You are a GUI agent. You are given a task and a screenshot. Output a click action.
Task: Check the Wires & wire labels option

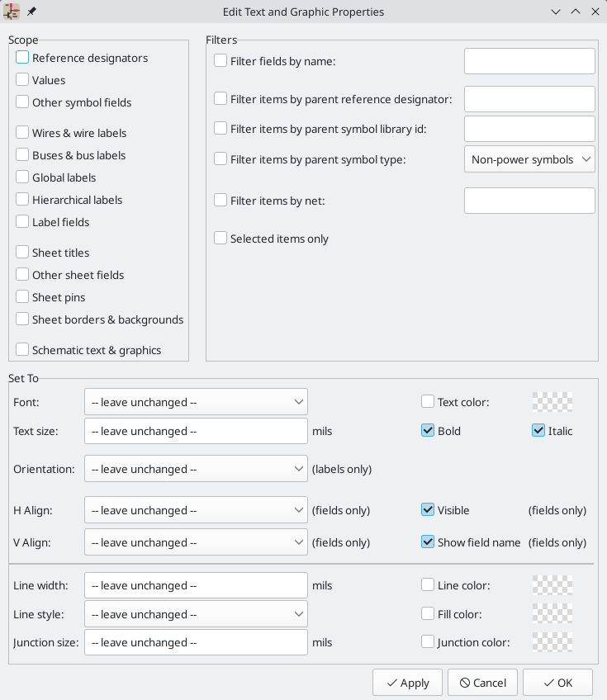pos(22,133)
